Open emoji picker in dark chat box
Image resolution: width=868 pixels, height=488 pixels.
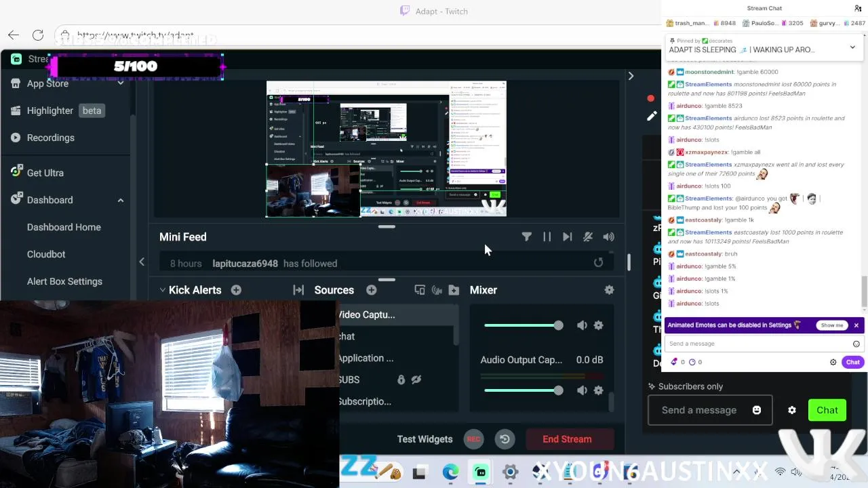[x=757, y=410]
